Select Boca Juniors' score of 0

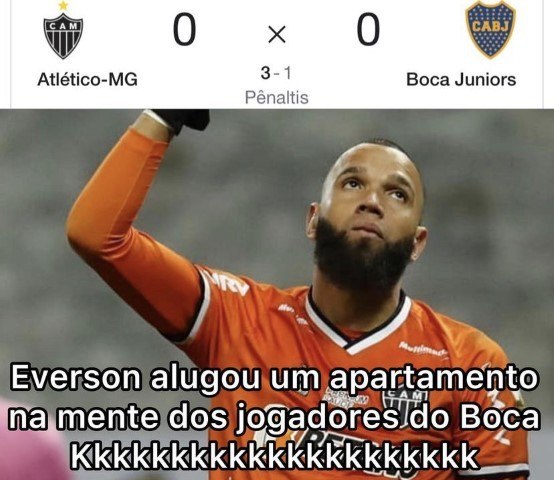tap(369, 30)
